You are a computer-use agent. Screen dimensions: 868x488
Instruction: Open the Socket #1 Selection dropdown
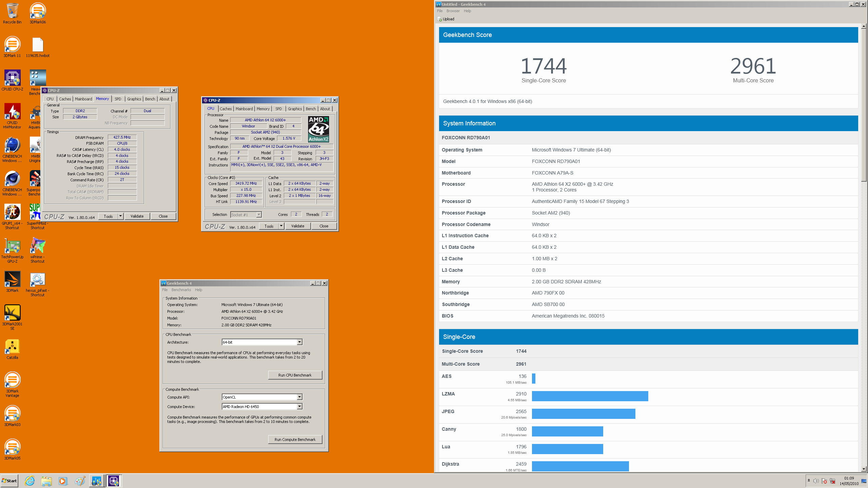[x=246, y=215]
